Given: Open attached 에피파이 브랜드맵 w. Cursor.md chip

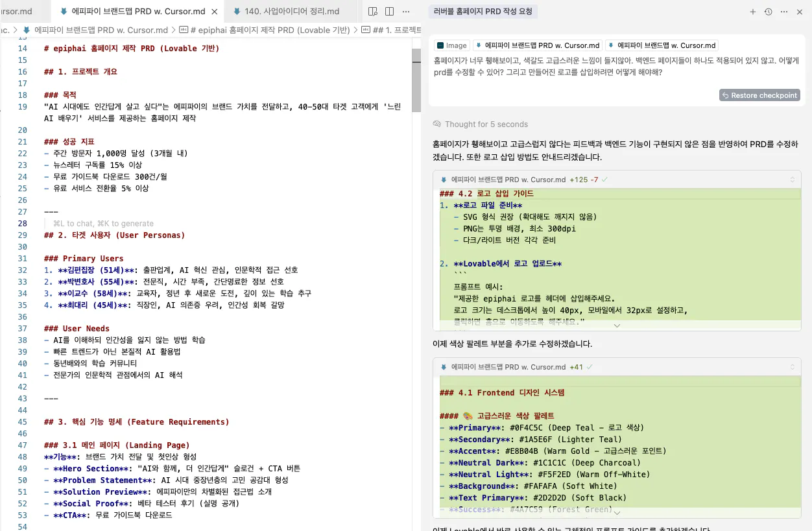Looking at the screenshot, I should tap(662, 45).
